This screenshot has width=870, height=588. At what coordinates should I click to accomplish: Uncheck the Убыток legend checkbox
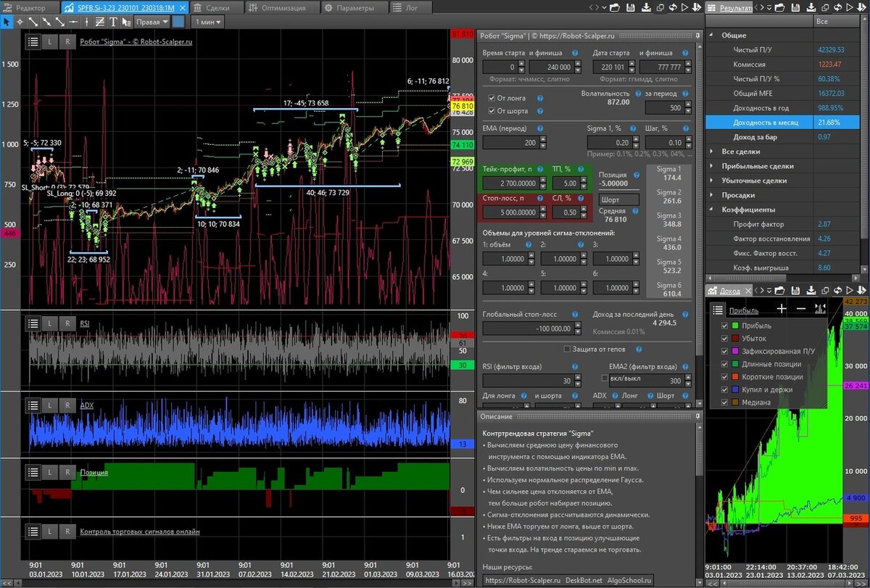point(724,339)
